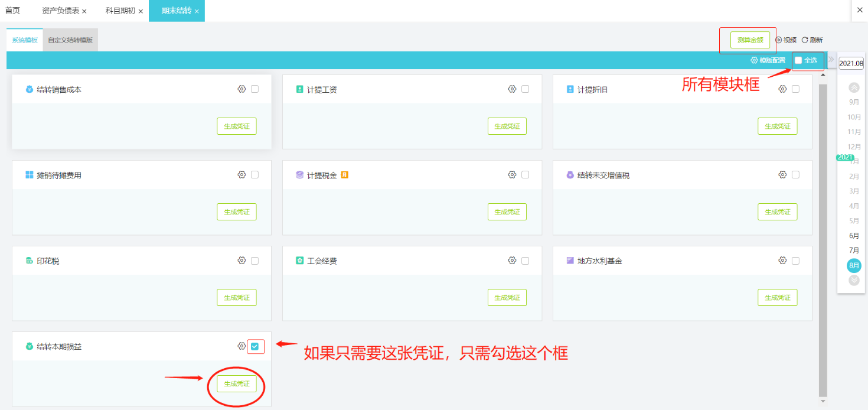
Task: Click the 地方水利基金 card icon
Action: coord(570,261)
